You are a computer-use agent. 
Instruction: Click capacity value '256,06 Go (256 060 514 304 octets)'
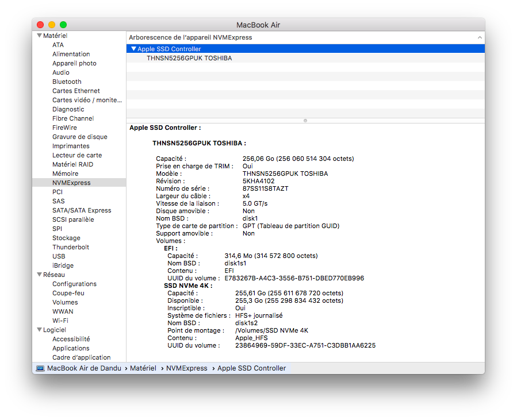point(298,159)
